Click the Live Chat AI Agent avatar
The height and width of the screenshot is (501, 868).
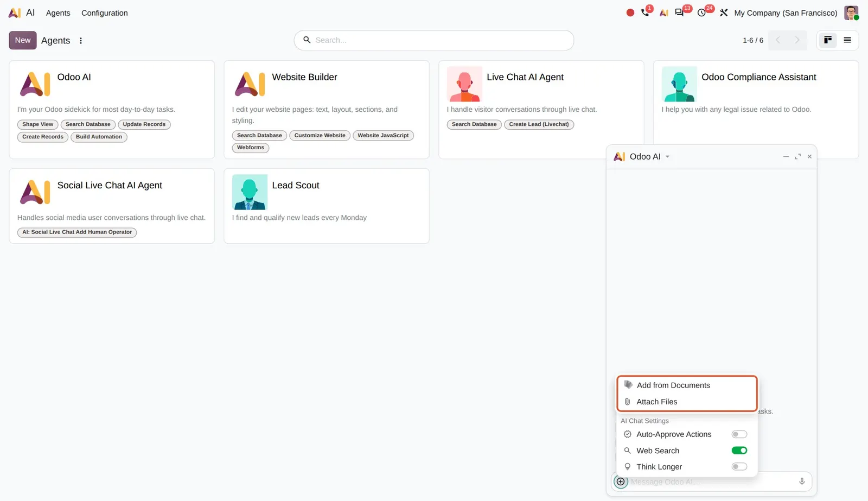pyautogui.click(x=464, y=84)
